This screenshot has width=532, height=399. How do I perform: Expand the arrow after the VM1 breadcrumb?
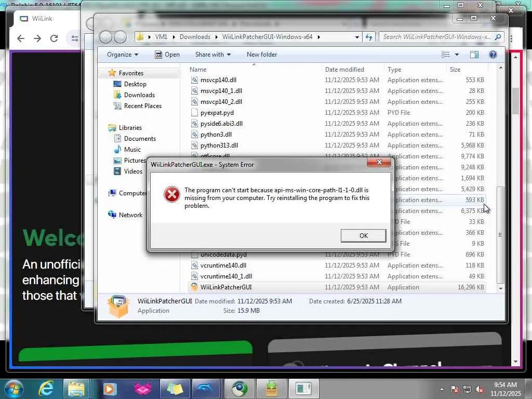point(174,37)
